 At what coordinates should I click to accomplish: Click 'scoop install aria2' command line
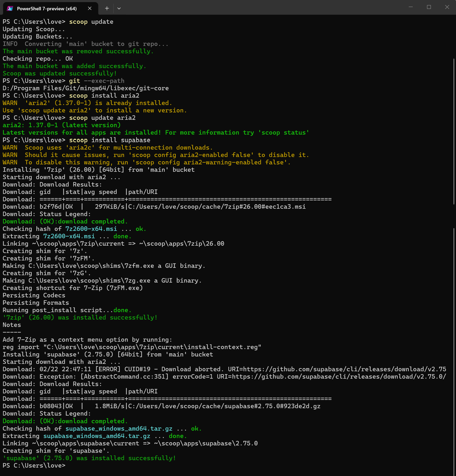[104, 96]
